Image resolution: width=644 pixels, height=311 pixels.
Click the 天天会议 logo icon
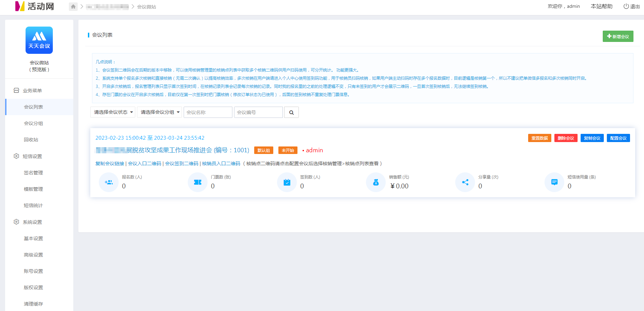[x=39, y=40]
